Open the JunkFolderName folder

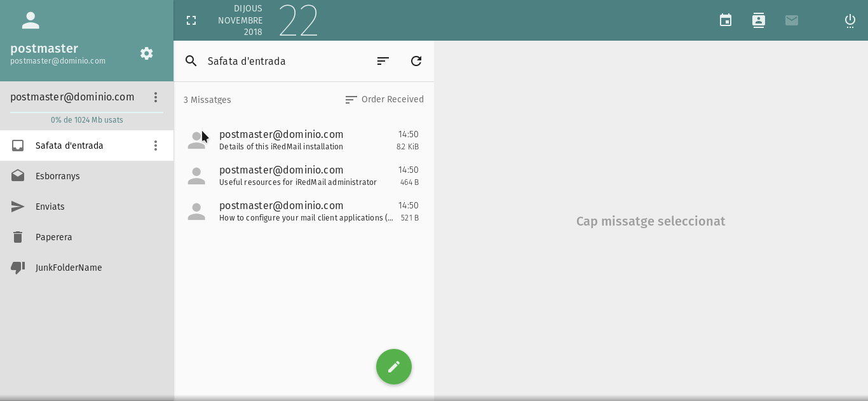point(86,268)
